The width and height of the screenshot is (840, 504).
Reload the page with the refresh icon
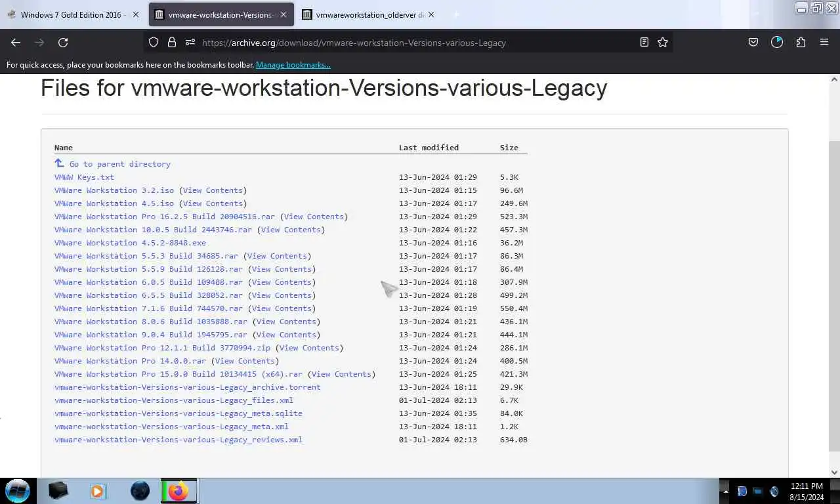(x=63, y=43)
